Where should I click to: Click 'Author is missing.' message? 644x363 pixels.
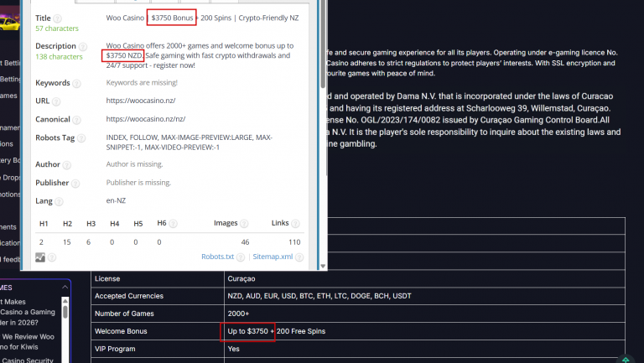tap(134, 164)
